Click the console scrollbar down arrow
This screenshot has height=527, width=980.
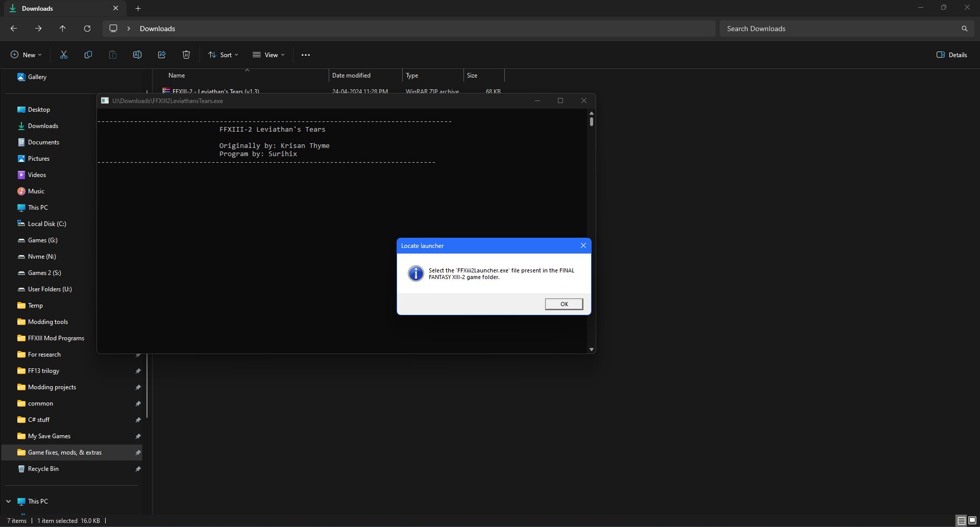point(592,349)
